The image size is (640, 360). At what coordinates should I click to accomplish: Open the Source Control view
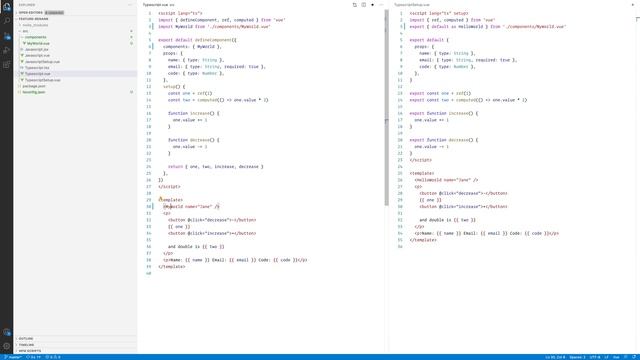[7, 36]
